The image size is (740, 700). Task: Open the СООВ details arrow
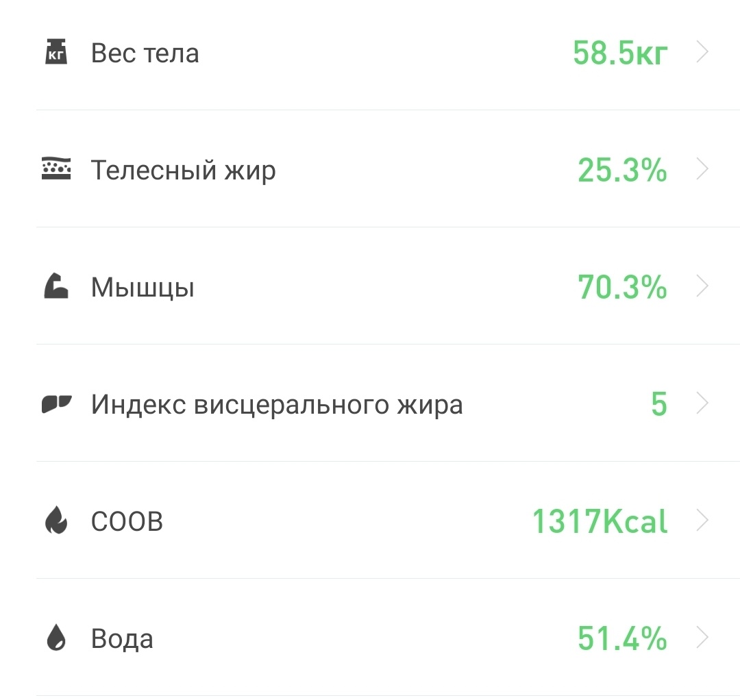click(703, 521)
